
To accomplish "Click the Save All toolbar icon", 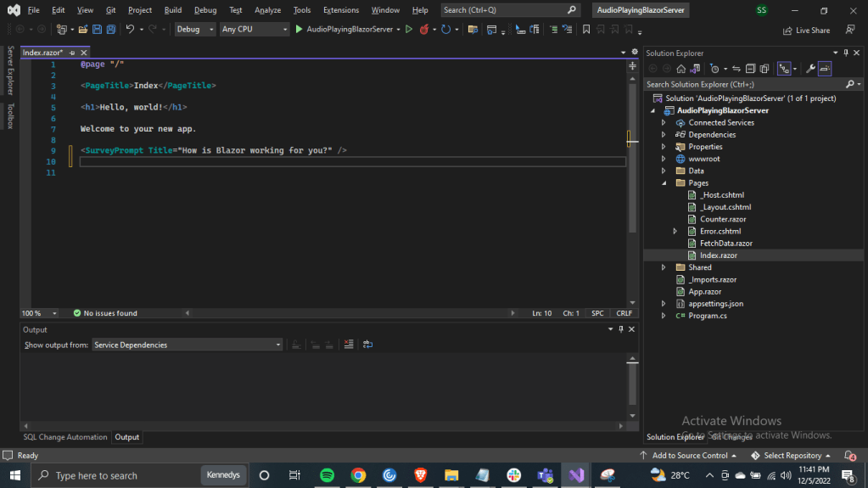I will (111, 29).
